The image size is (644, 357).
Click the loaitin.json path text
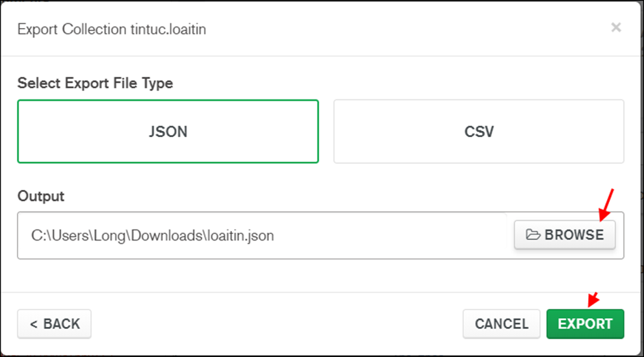click(x=153, y=236)
